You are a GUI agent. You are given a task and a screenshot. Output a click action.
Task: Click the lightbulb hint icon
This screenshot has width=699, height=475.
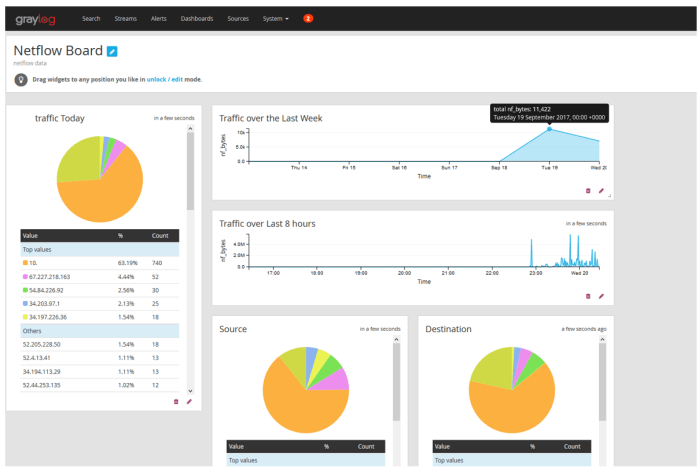[21, 79]
